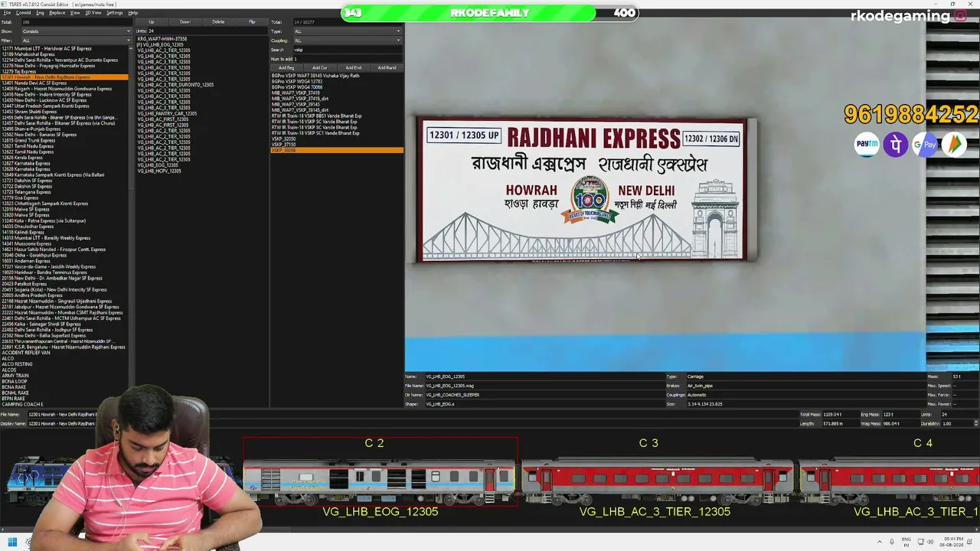Select consist 12626 Kerala Express

[x=22, y=158]
